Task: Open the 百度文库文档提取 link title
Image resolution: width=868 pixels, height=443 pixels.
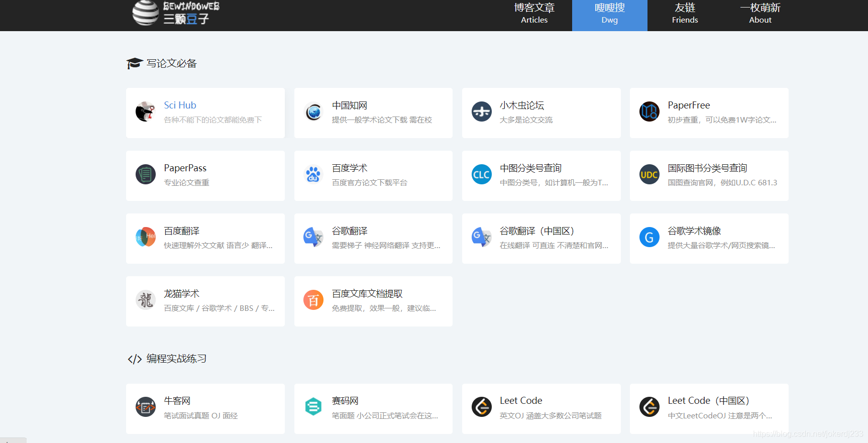Action: point(367,294)
